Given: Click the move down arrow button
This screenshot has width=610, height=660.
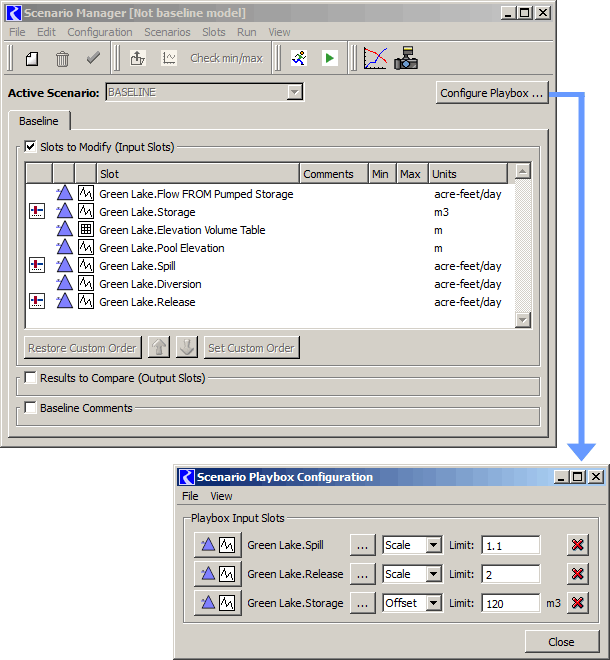Looking at the screenshot, I should 187,348.
